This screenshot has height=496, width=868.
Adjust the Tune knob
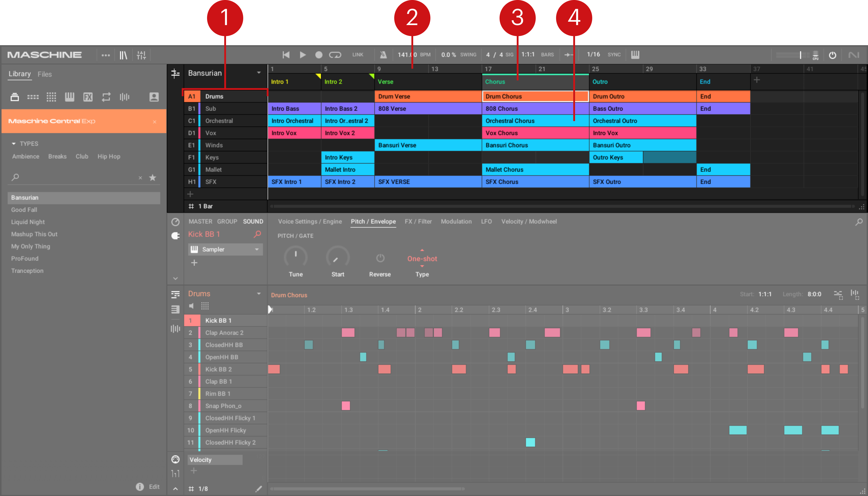(296, 257)
